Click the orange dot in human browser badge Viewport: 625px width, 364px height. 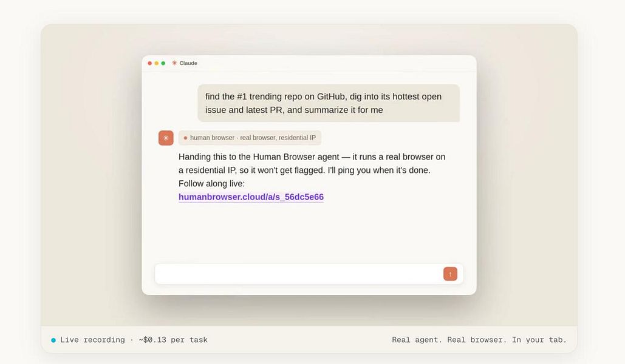tap(185, 138)
